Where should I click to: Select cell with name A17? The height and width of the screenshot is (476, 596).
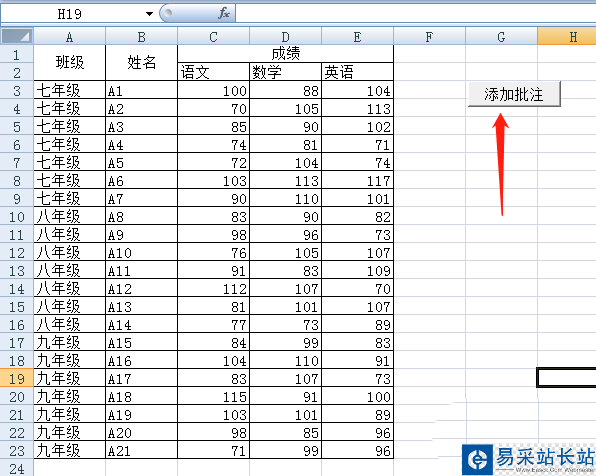click(141, 379)
